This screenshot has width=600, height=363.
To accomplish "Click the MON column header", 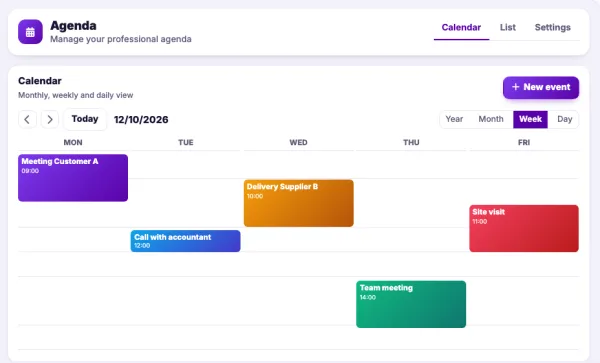I will point(73,143).
